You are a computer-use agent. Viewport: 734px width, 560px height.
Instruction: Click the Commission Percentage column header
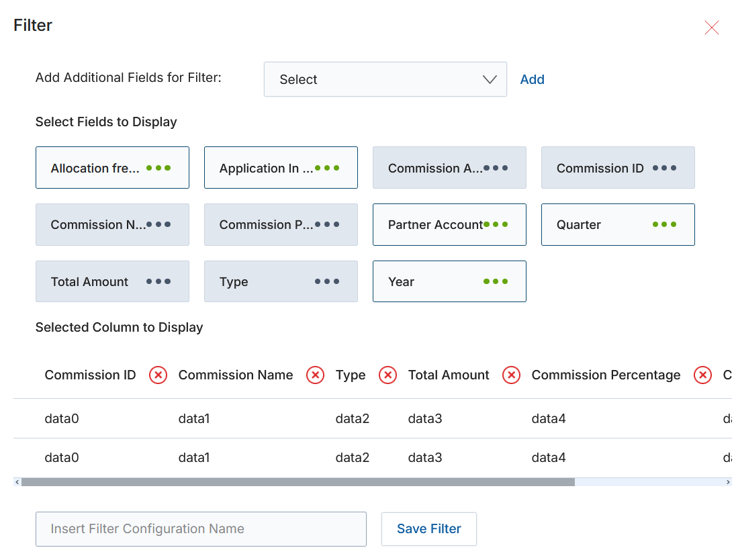[x=606, y=375]
